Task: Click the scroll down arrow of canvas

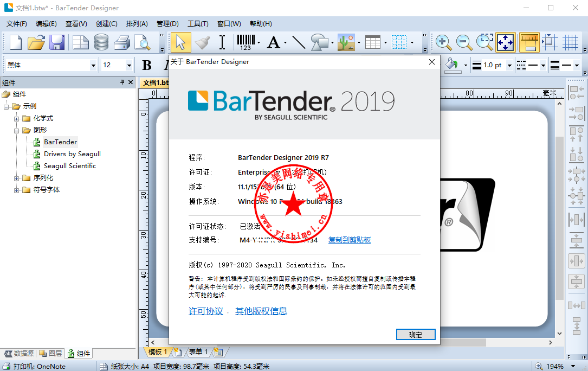Action: coord(559,333)
